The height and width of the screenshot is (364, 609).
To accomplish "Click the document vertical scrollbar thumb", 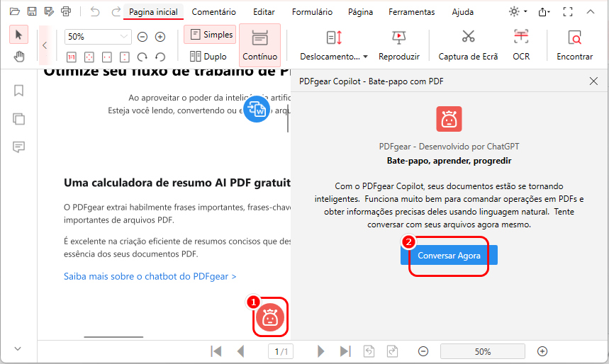I will coord(288,118).
